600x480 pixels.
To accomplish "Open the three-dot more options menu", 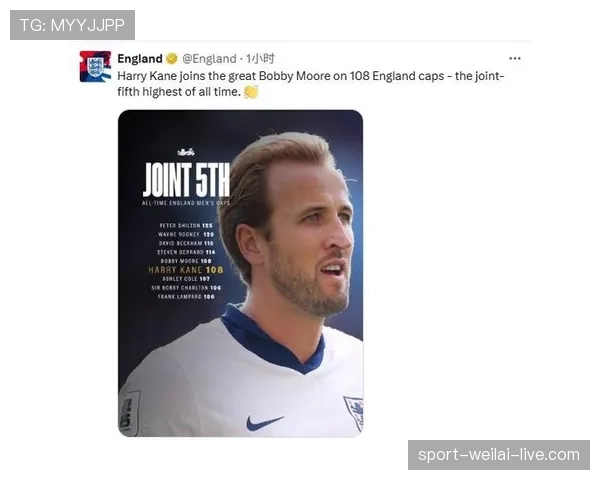I will click(515, 59).
